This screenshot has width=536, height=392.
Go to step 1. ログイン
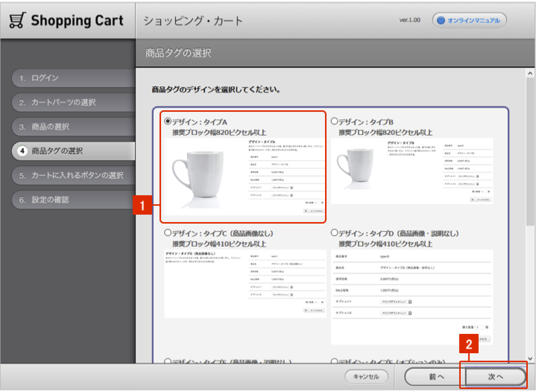[73, 78]
